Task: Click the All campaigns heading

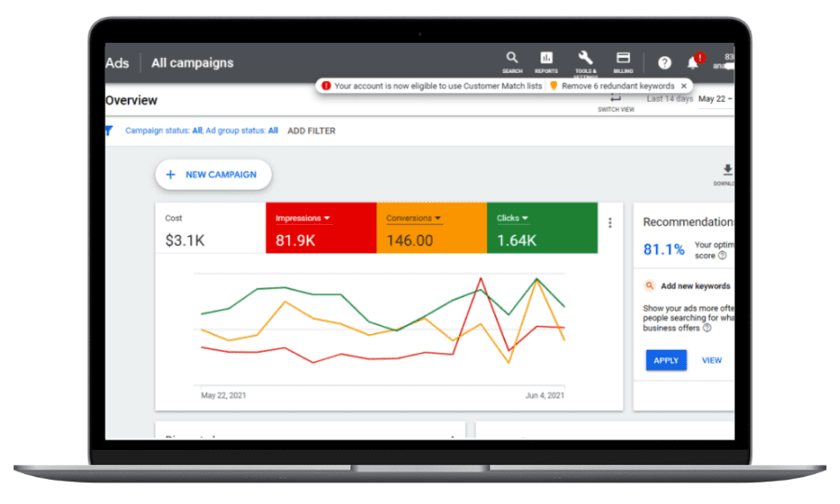Action: (192, 63)
